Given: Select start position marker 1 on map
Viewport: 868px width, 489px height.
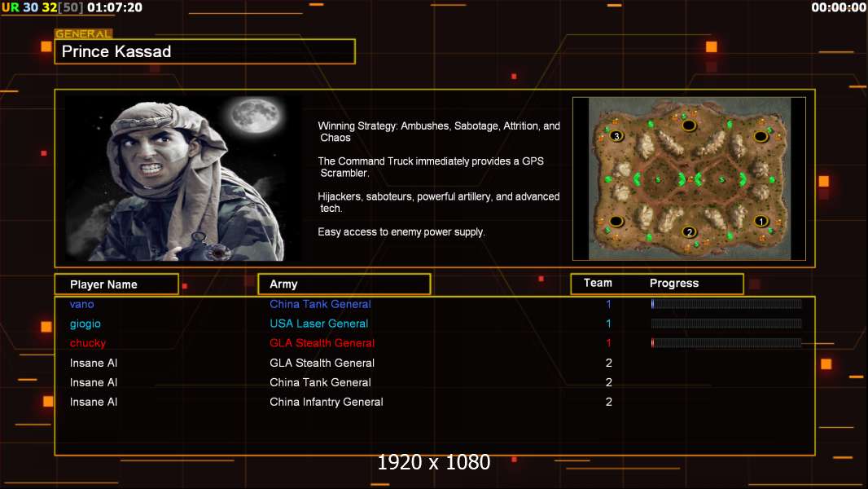Looking at the screenshot, I should 761,222.
